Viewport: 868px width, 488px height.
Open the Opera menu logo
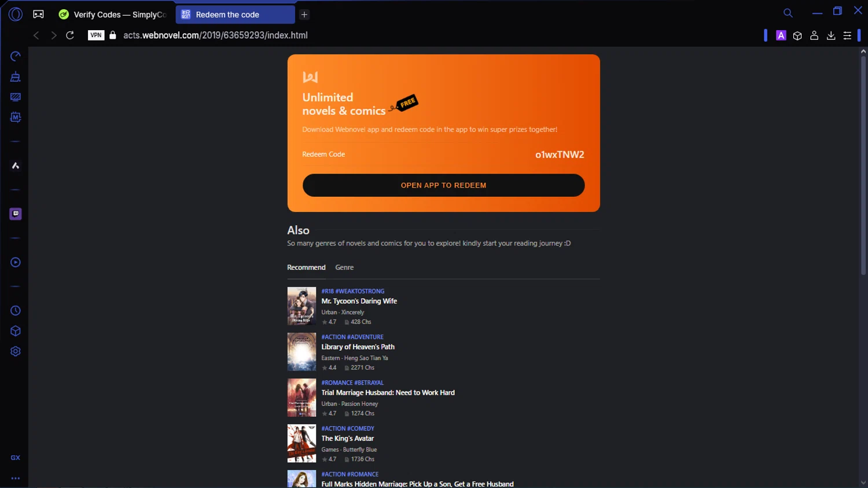pyautogui.click(x=16, y=14)
